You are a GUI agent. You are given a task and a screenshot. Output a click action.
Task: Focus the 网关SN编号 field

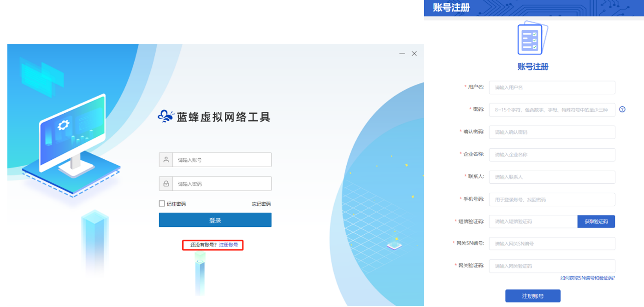[x=552, y=243]
